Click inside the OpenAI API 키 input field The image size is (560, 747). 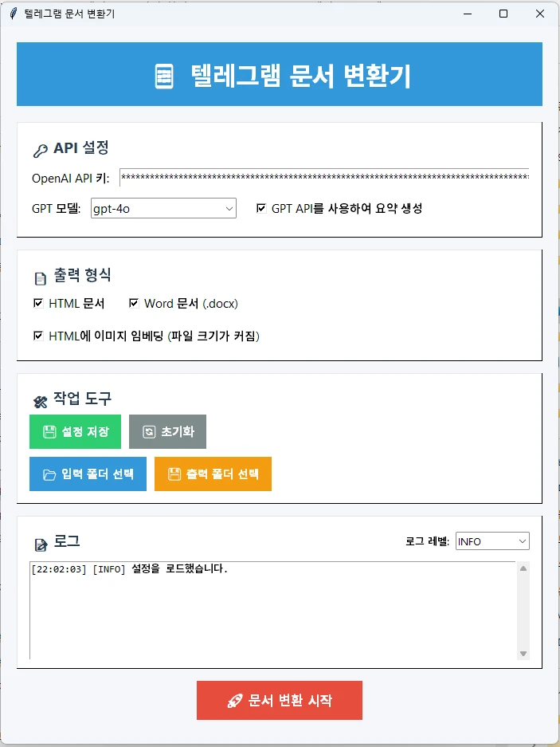pos(319,176)
